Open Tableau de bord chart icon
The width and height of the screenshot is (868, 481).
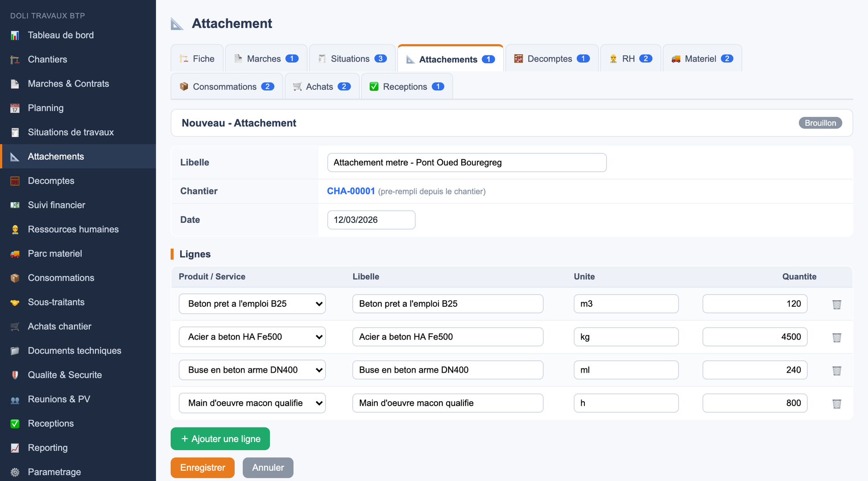pos(15,35)
